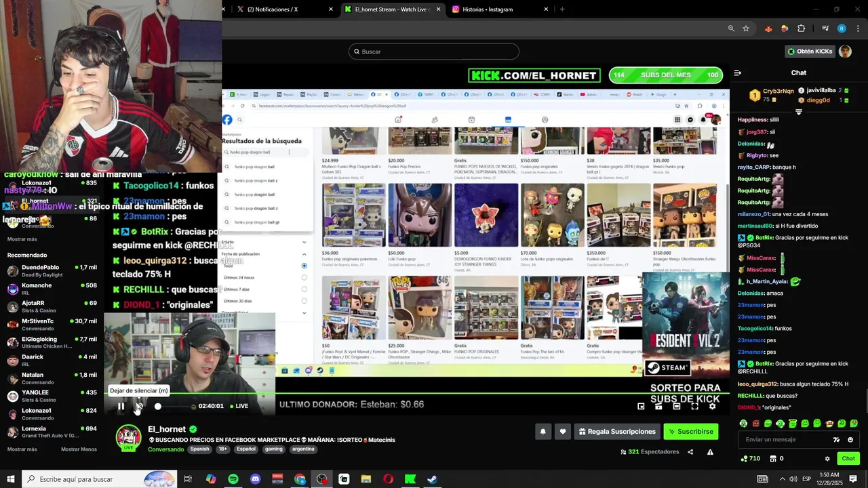Image resolution: width=868 pixels, height=488 pixels.
Task: Open Spotify from the taskbar
Action: (x=233, y=479)
